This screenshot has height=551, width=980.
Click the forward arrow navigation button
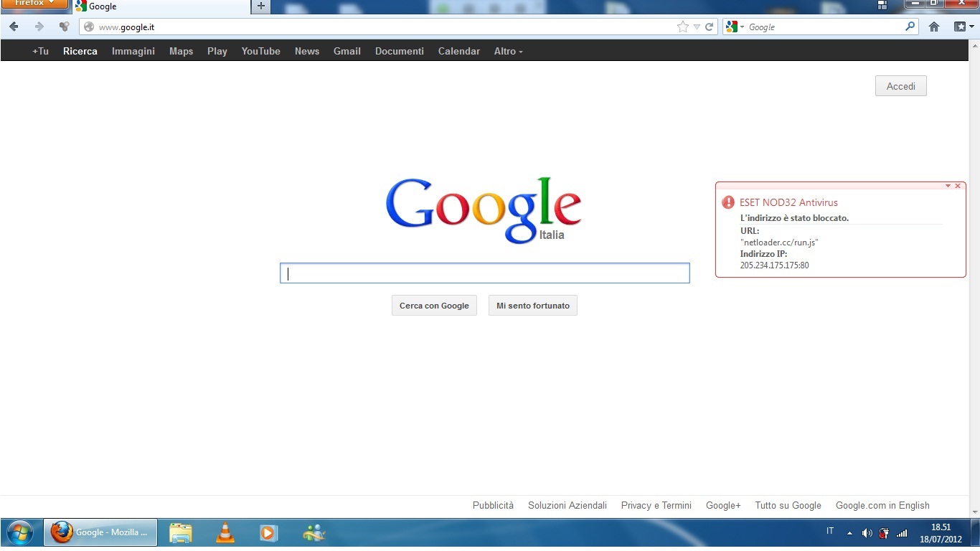coord(39,27)
